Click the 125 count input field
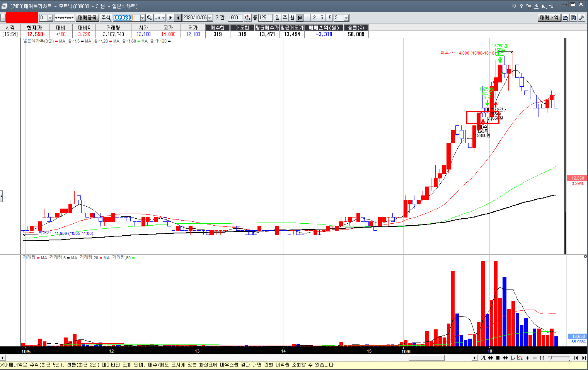This screenshot has height=370, width=588. [x=265, y=18]
